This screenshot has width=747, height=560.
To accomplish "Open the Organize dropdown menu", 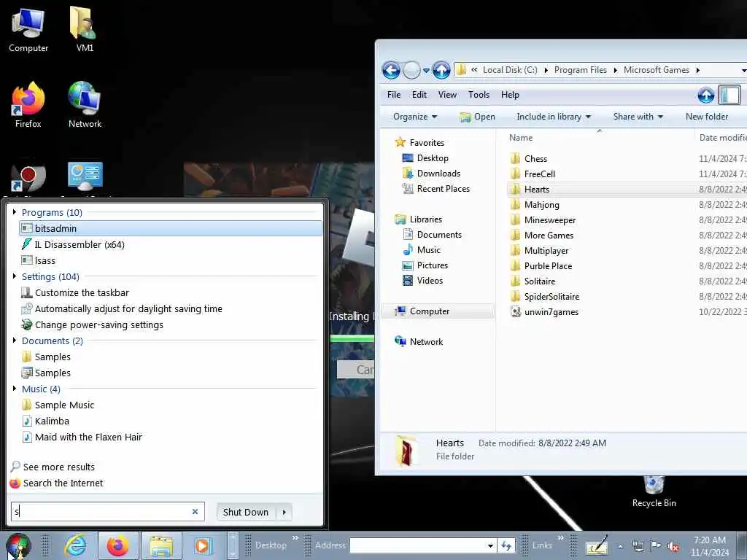I will tap(415, 117).
